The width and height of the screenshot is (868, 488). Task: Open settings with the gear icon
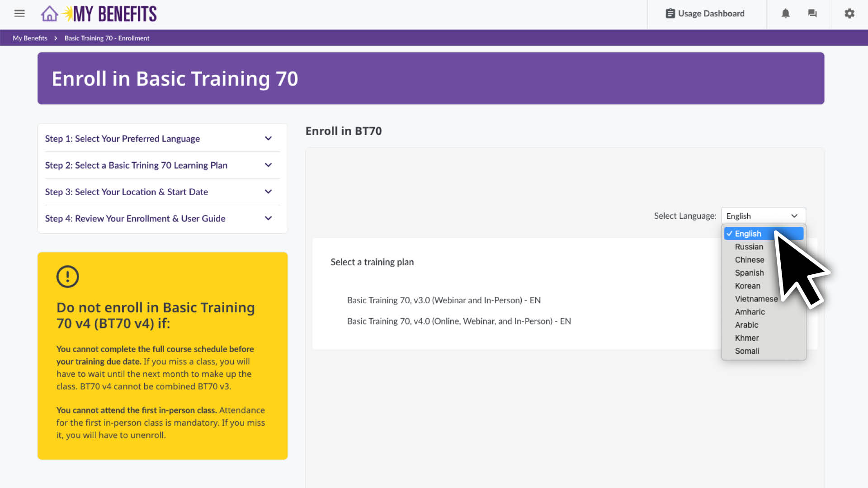[849, 14]
